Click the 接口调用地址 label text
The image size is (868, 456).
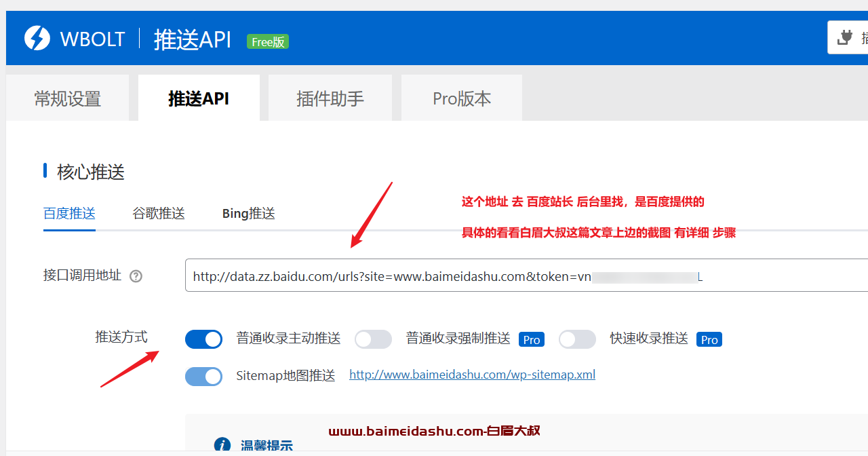click(x=83, y=275)
